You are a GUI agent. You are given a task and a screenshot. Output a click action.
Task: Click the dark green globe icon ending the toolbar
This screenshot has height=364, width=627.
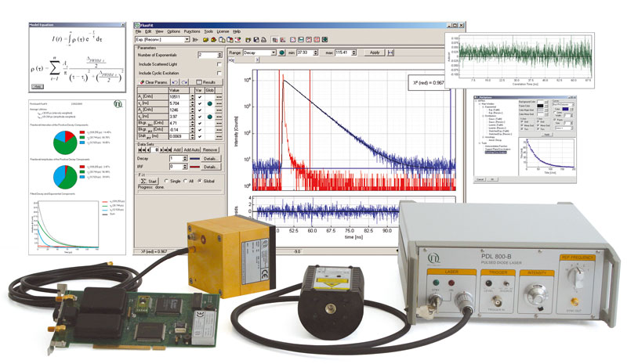click(x=324, y=40)
